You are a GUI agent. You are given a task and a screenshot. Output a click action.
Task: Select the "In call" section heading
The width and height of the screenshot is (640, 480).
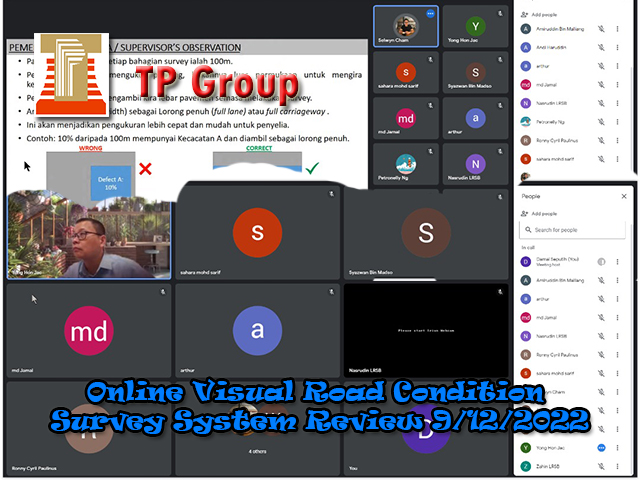[x=529, y=246]
